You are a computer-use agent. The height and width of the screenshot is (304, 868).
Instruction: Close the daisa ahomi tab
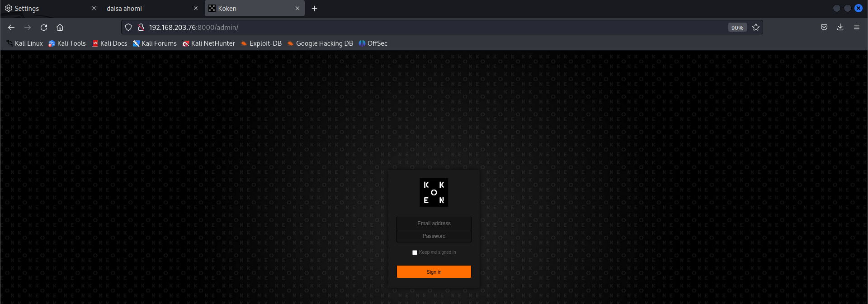click(x=196, y=9)
